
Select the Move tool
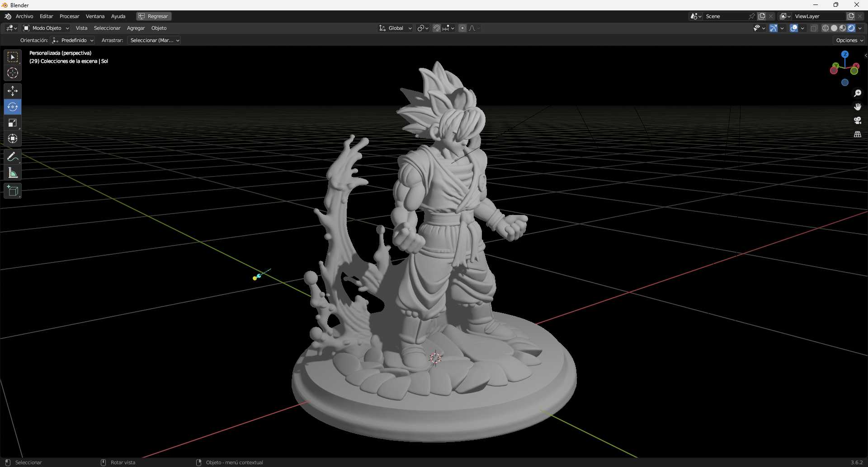(12, 91)
